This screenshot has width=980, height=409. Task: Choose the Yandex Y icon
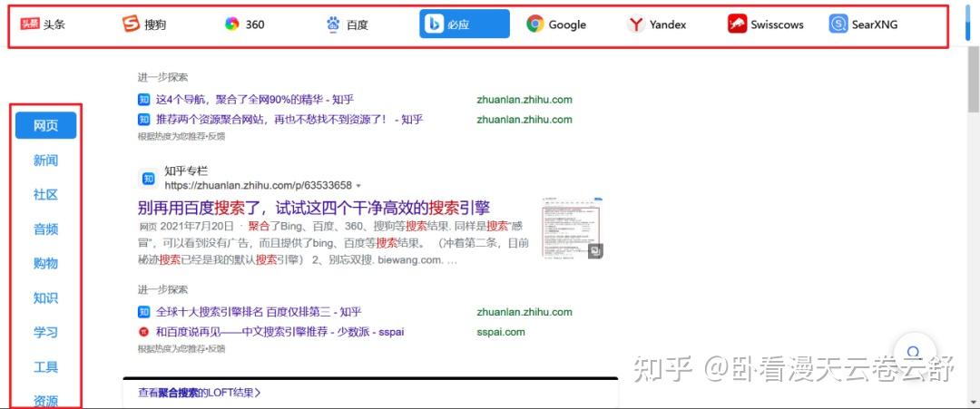coord(636,24)
